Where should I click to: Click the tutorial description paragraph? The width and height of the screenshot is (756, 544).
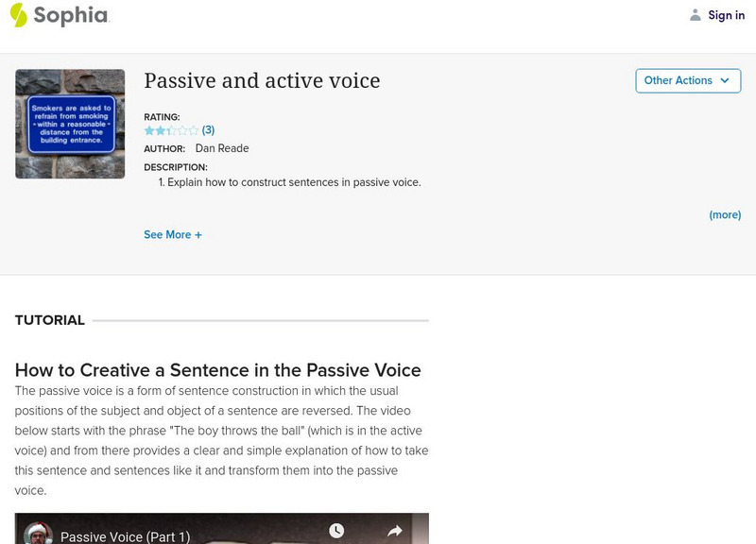(x=221, y=441)
